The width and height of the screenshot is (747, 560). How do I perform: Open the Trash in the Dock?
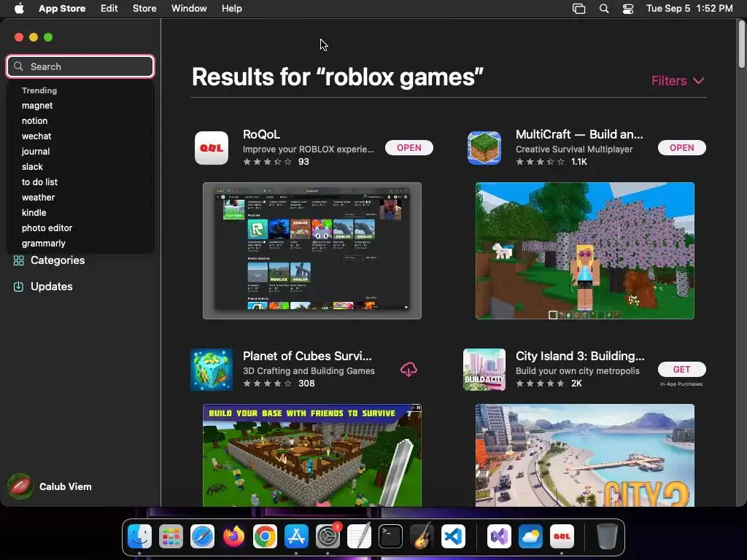607,537
